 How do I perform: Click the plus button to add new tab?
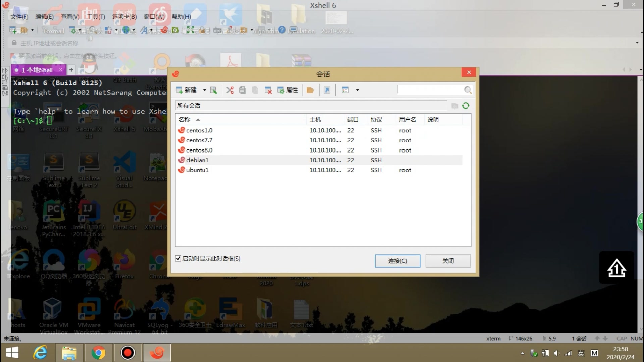click(71, 70)
